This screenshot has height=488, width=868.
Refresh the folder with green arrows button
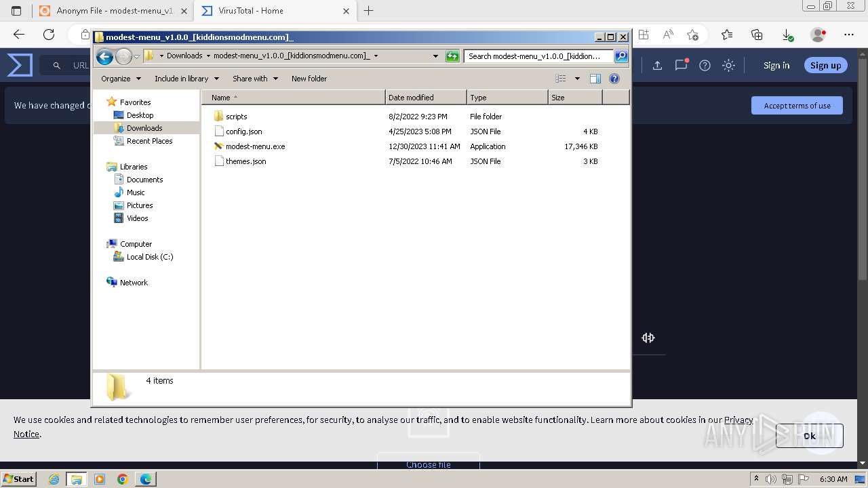(452, 56)
